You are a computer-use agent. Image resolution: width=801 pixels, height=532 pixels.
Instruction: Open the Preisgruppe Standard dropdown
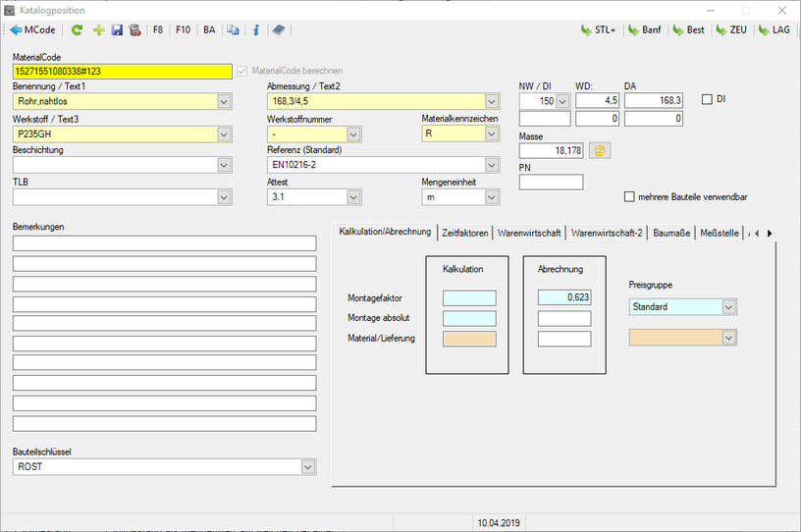pyautogui.click(x=727, y=307)
